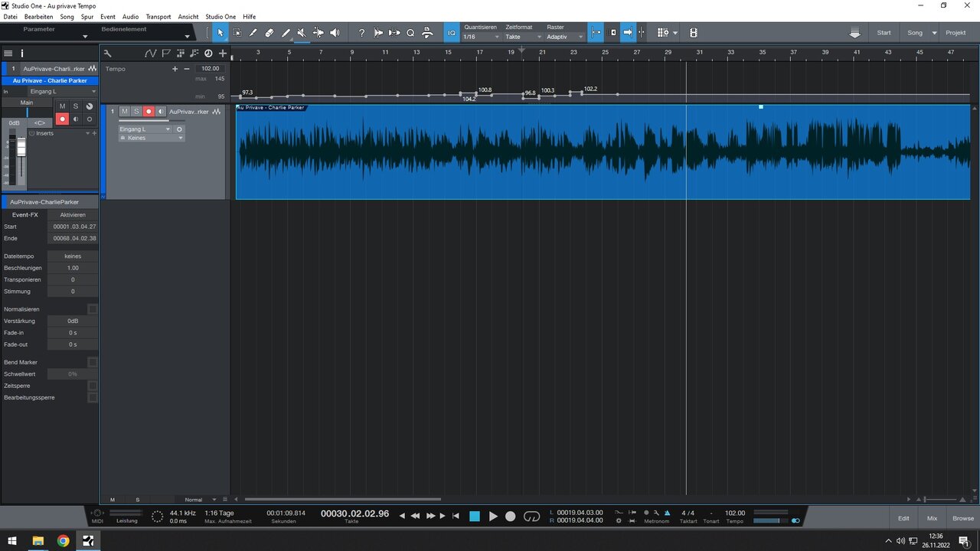Open the Quantisieren 1/16 dropdown
Image resolution: width=980 pixels, height=551 pixels.
pos(482,37)
